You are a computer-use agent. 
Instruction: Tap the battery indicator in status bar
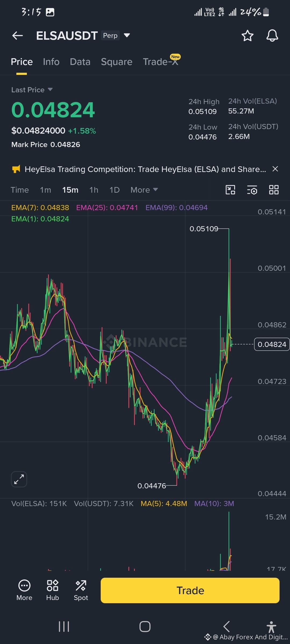266,12
